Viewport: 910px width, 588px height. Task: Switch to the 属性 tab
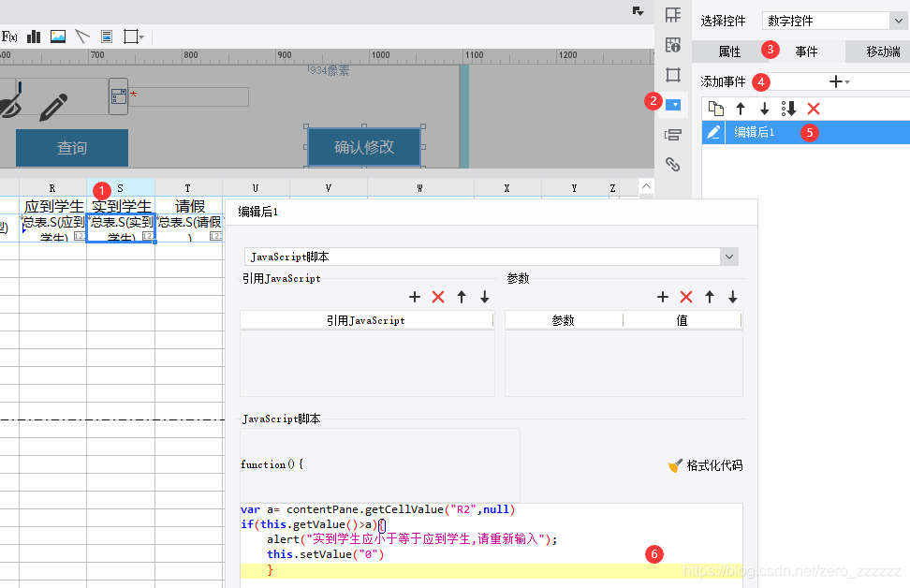tap(729, 51)
